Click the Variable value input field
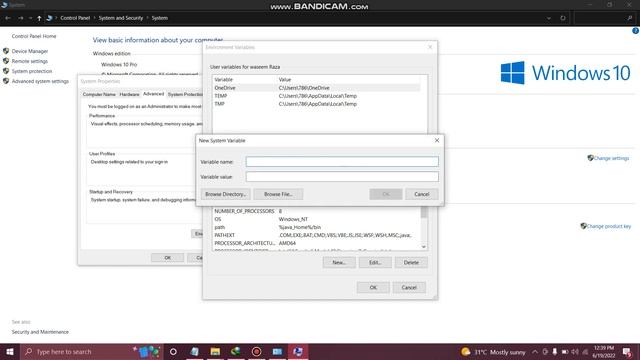 (342, 177)
